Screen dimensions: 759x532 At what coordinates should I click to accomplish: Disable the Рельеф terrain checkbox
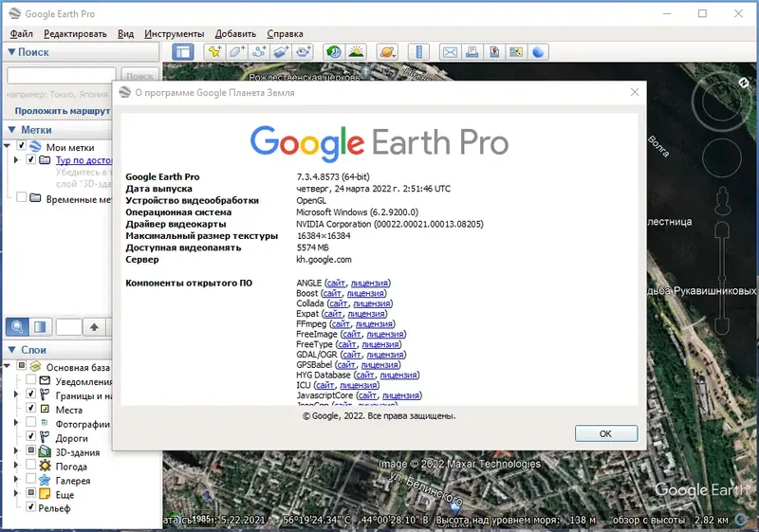click(30, 506)
